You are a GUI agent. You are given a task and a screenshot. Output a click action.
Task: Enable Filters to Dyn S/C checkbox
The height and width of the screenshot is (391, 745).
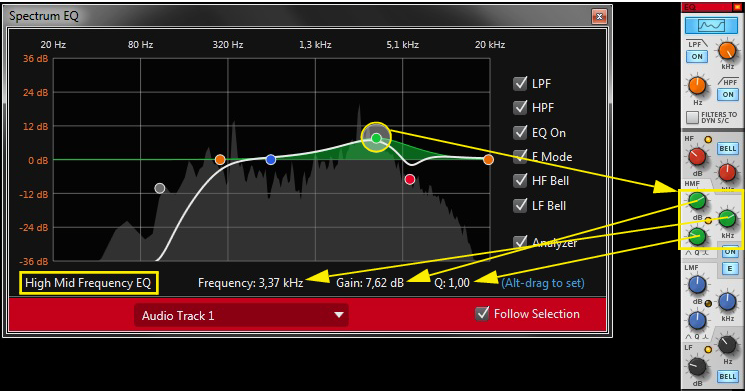coord(692,116)
